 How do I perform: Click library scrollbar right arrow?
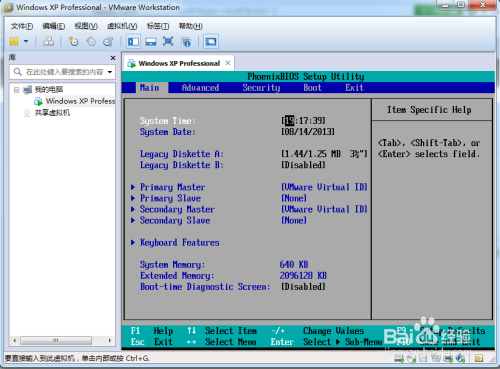[x=110, y=340]
